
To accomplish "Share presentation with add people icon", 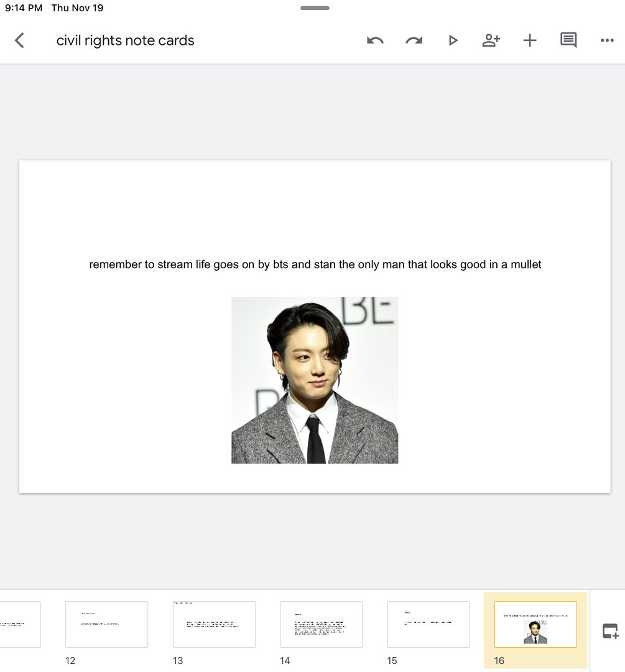I will [x=491, y=40].
